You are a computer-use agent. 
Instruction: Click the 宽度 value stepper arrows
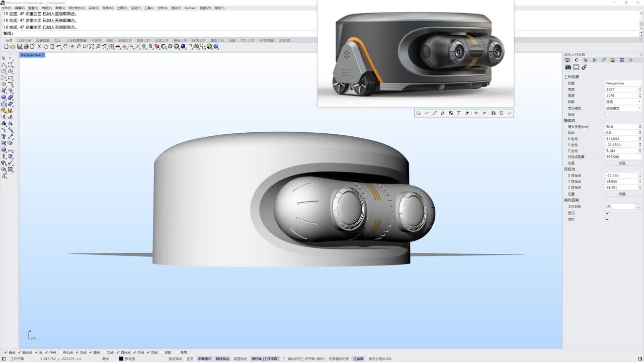click(x=640, y=89)
